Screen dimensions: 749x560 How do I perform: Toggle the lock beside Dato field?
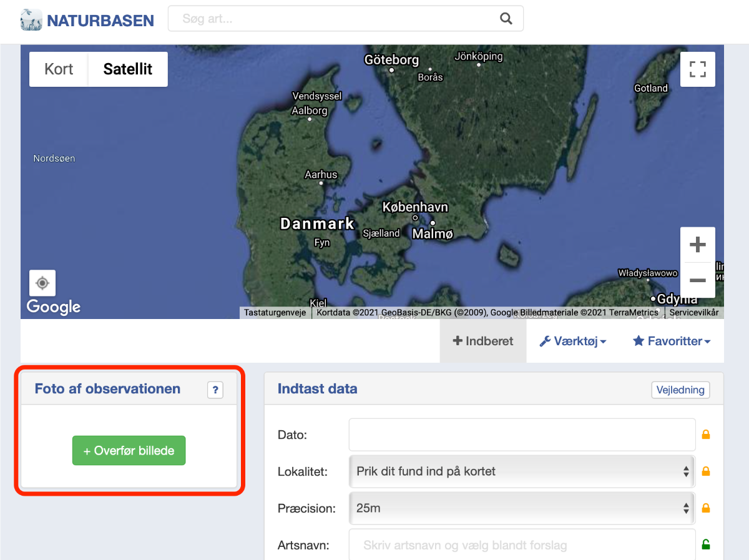coord(706,435)
